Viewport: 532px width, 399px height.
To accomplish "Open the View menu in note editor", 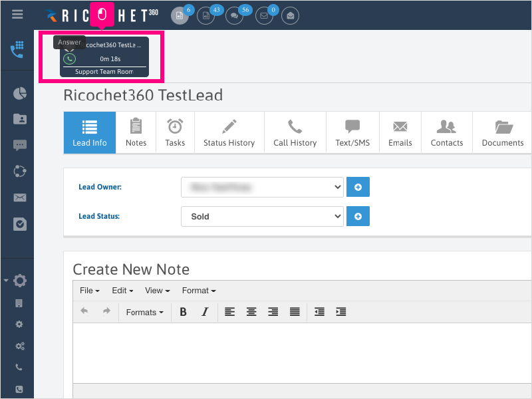I will coord(158,291).
